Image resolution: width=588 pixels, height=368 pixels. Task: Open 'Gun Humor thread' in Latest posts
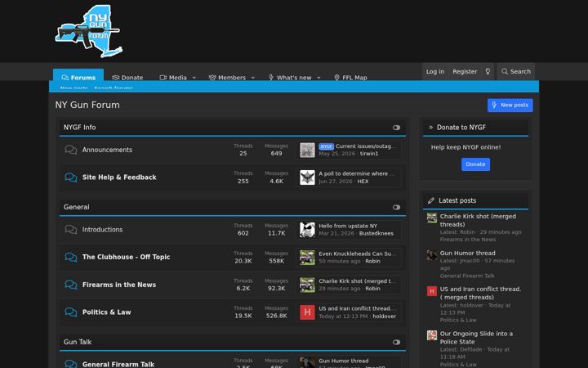(468, 253)
